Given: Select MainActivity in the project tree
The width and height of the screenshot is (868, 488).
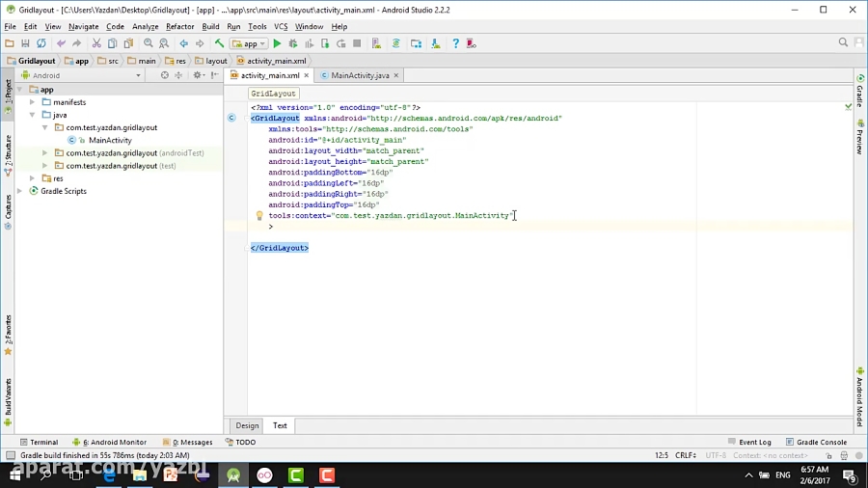Looking at the screenshot, I should tap(110, 140).
